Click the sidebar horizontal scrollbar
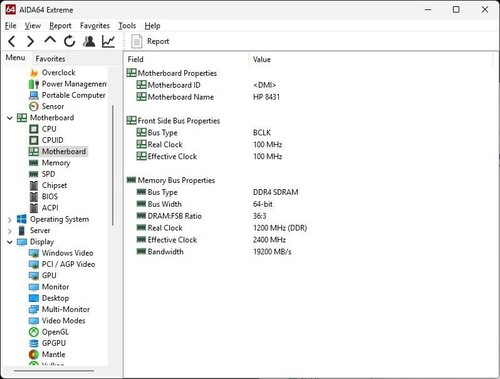500x379 pixels. point(54,370)
